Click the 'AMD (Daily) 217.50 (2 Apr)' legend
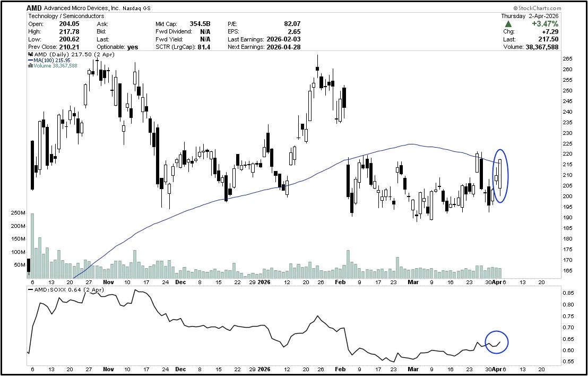The width and height of the screenshot is (588, 376). 74,55
